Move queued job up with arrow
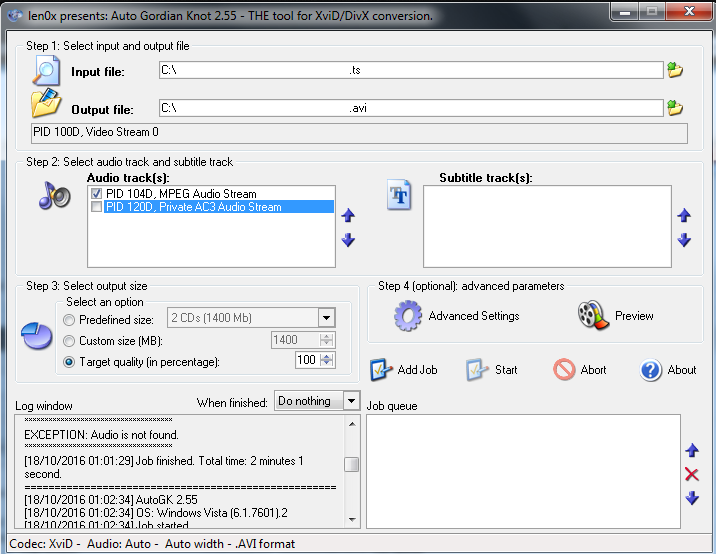 click(692, 450)
